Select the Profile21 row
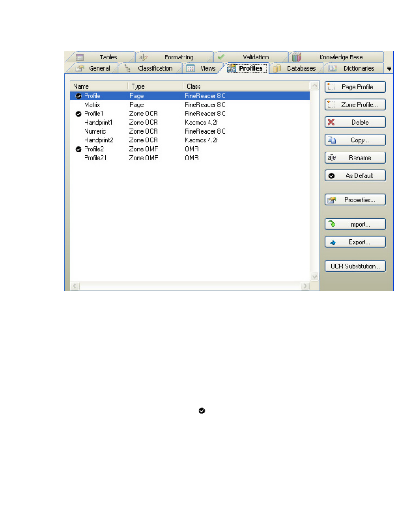The height and width of the screenshot is (513, 420). pos(190,158)
